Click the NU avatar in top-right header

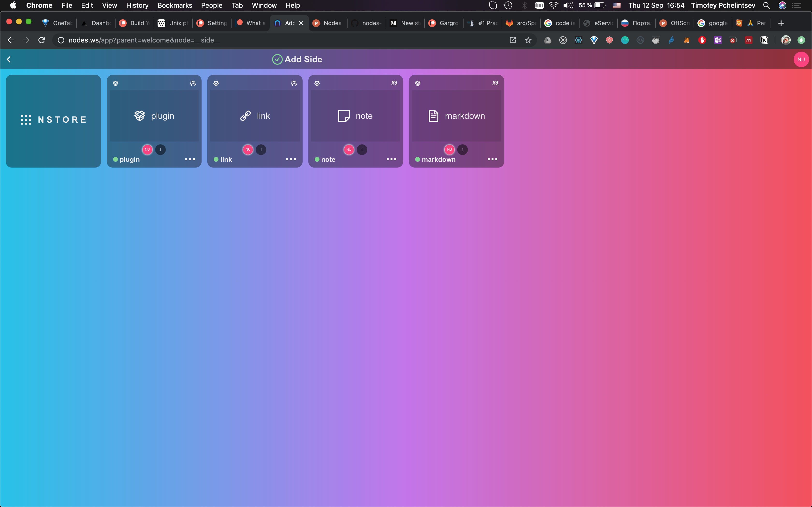pyautogui.click(x=801, y=59)
